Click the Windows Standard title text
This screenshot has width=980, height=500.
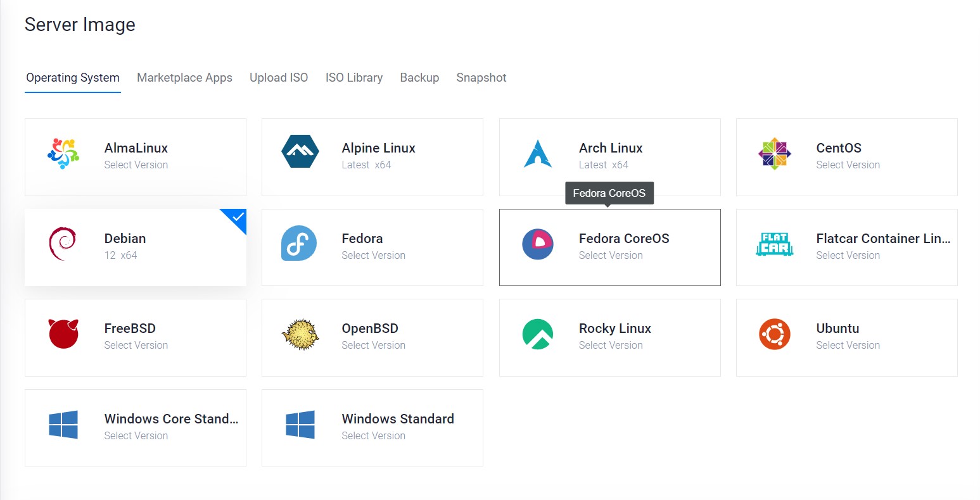(x=398, y=419)
